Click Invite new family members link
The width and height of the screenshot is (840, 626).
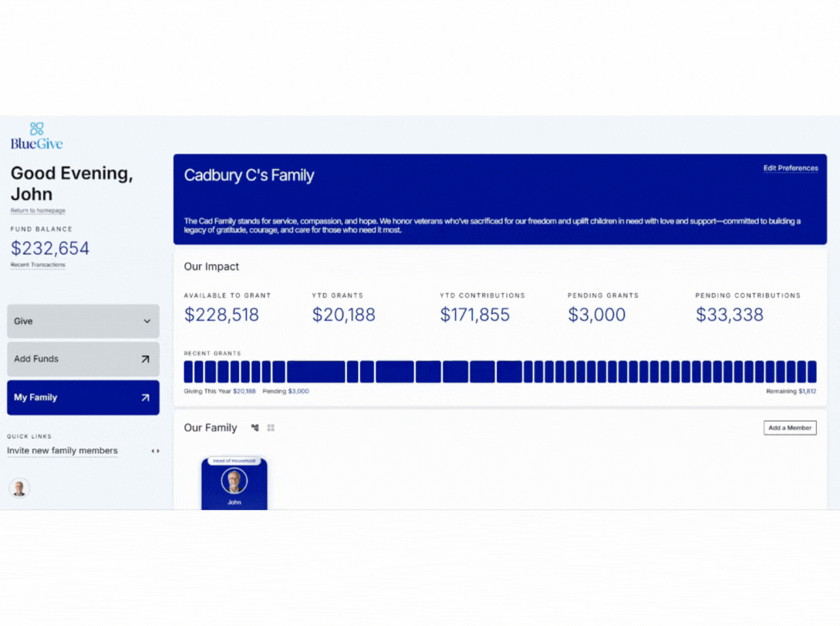[62, 451]
